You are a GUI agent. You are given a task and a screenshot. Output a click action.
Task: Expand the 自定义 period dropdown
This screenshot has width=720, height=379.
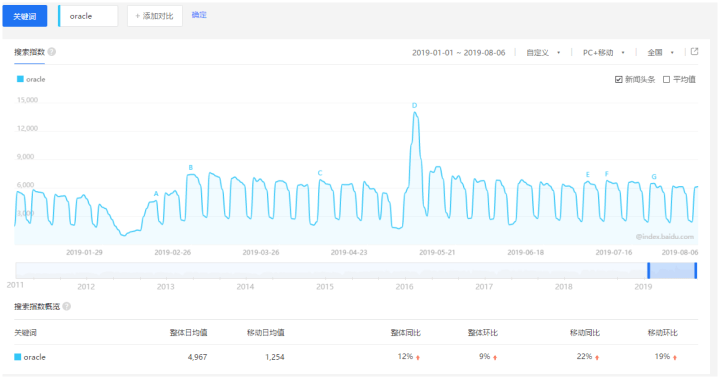pos(543,53)
